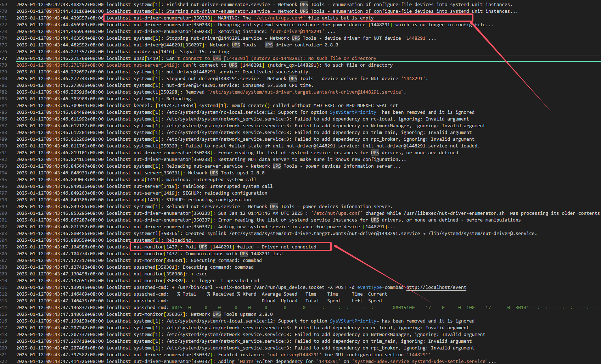Viewport: 601px width, 364px height.
Task: Select the '% Total % Received % Xferd' header line
Action: pos(202,294)
